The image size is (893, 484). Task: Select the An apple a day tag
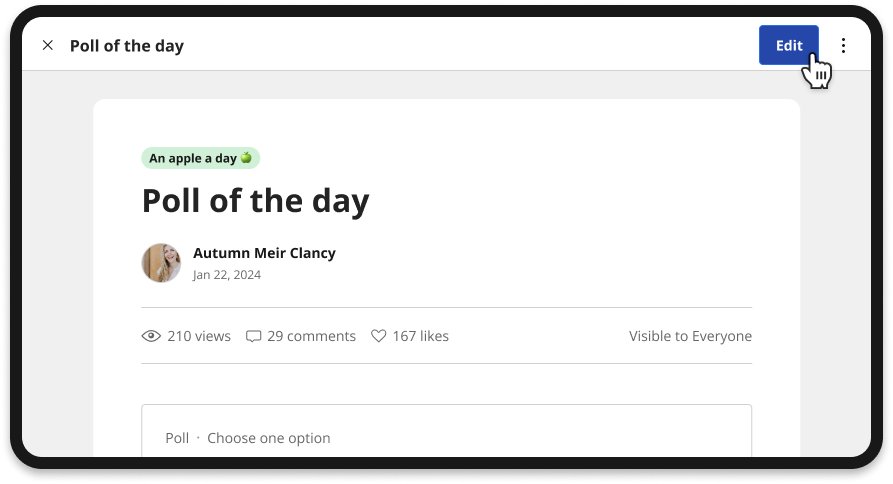tap(200, 158)
